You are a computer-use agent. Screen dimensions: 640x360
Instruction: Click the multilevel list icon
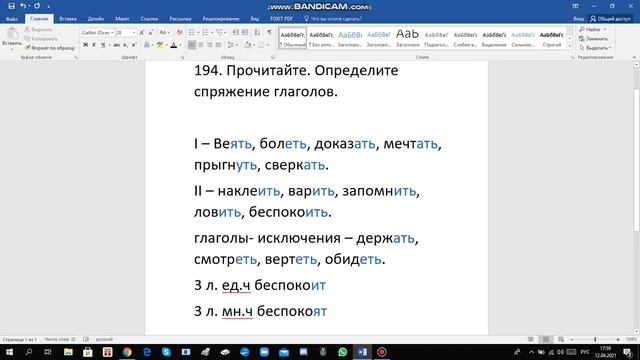(x=219, y=33)
